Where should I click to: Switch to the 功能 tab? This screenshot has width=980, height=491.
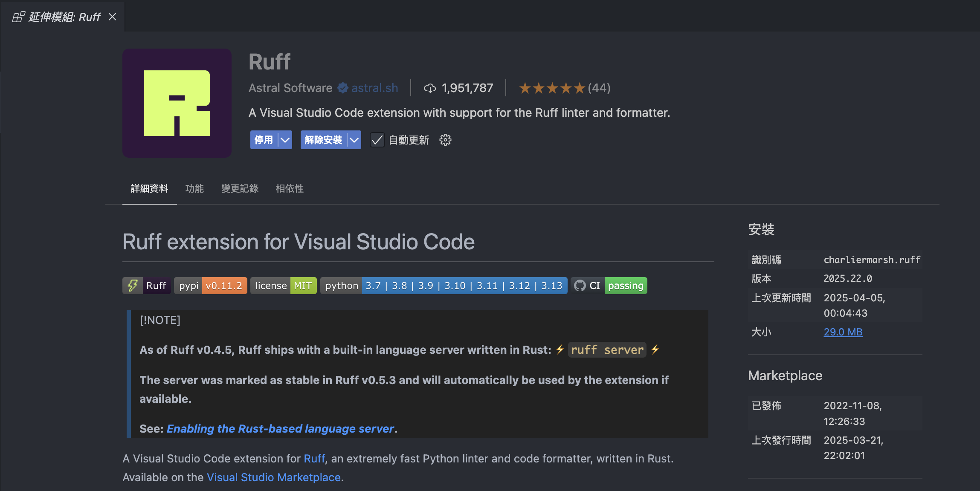[x=194, y=188]
